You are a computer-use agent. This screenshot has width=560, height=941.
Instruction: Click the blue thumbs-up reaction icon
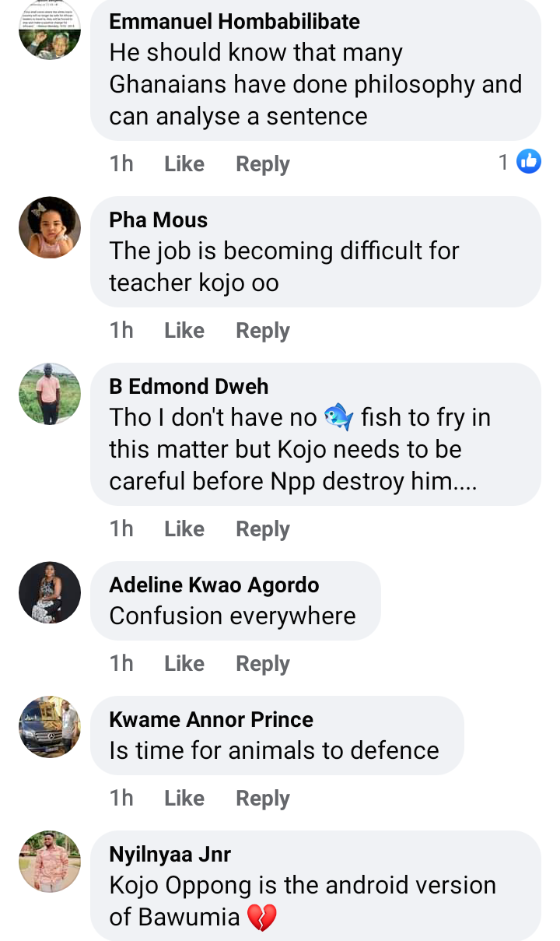[529, 162]
